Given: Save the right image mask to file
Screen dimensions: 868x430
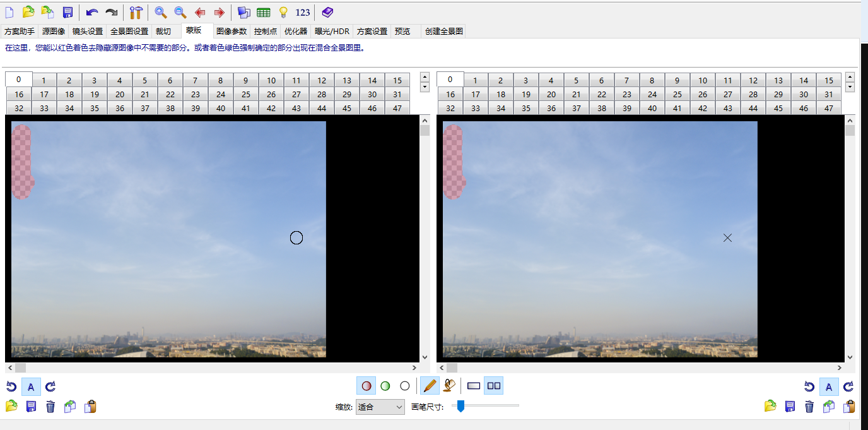Looking at the screenshot, I should point(790,406).
